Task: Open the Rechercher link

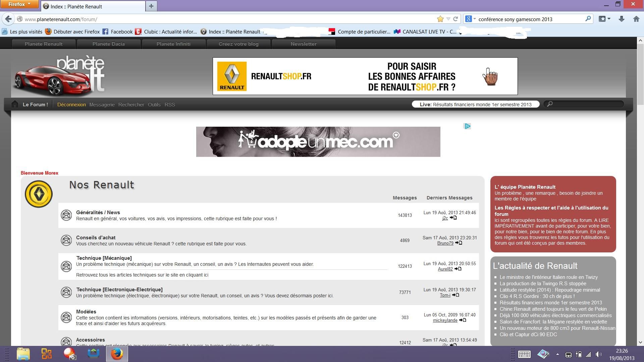Action: tap(131, 105)
